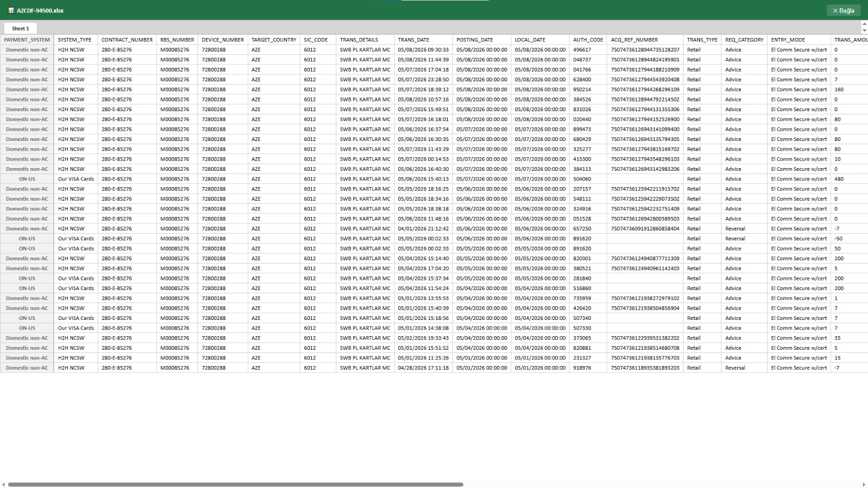Screen dimensions: 868x488
Task: Click trans date 05/08/2026 10:57:16
Action: point(423,99)
